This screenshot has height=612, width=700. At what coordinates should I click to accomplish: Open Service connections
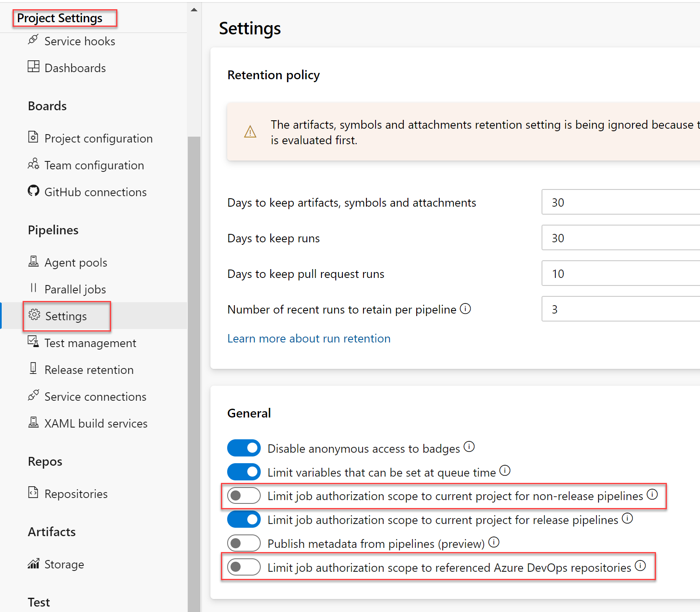(95, 396)
